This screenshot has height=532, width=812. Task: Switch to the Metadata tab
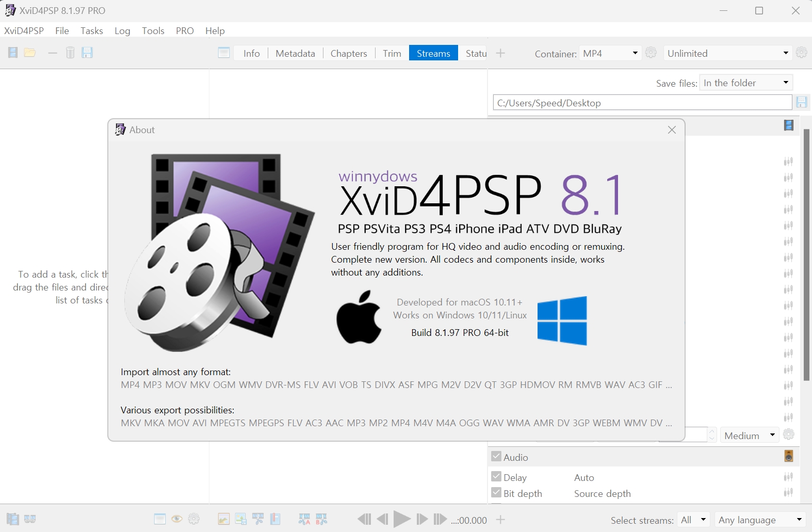(x=295, y=53)
